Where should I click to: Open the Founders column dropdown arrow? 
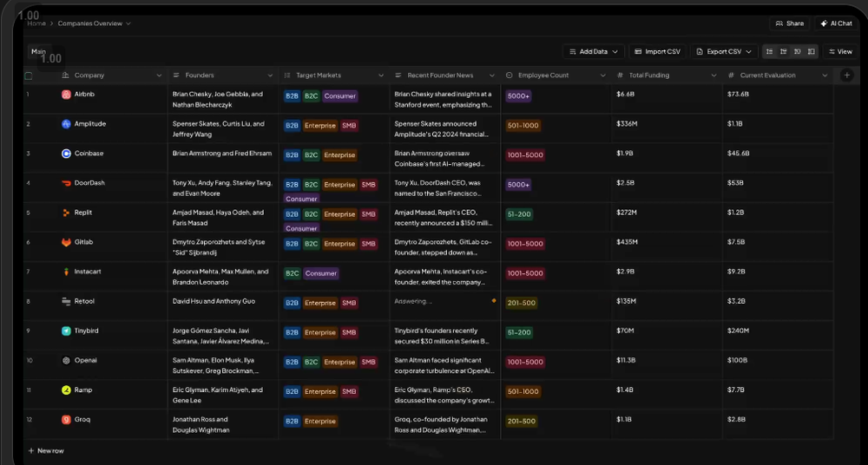point(270,75)
